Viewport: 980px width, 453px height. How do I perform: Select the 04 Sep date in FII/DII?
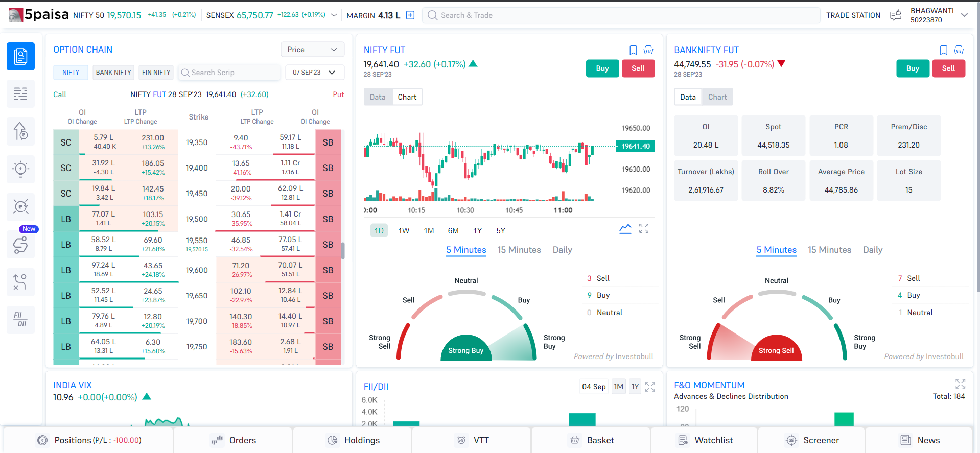pos(594,387)
